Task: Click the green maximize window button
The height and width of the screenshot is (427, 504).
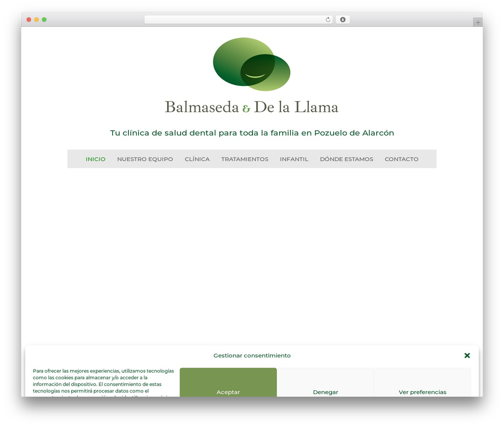Action: (x=44, y=20)
